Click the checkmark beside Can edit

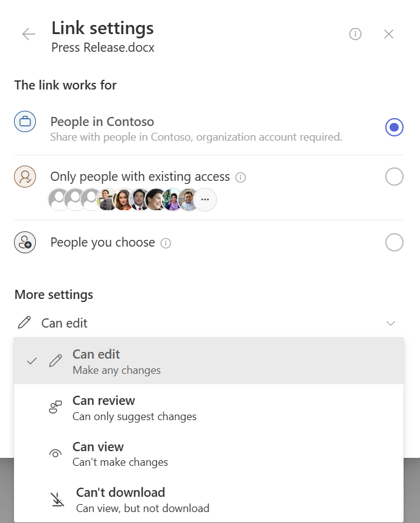tap(32, 360)
